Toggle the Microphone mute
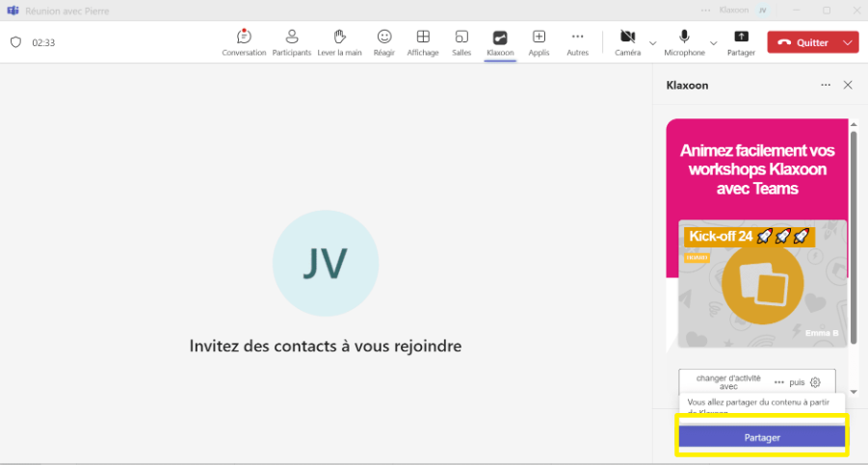Viewport: 868px width, 465px height. (684, 41)
